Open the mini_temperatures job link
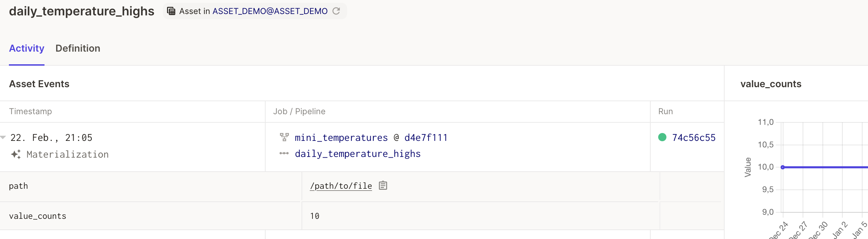The width and height of the screenshot is (868, 239). 341,137
